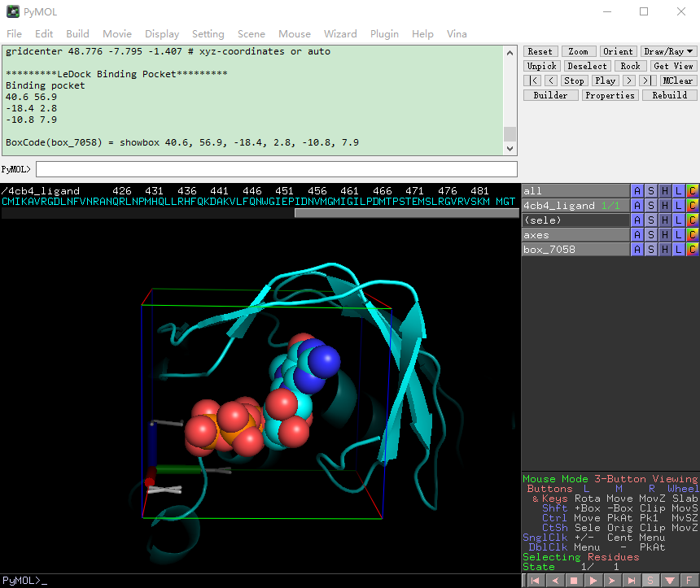Jump to last frame using bottom bar icon

coord(632,581)
